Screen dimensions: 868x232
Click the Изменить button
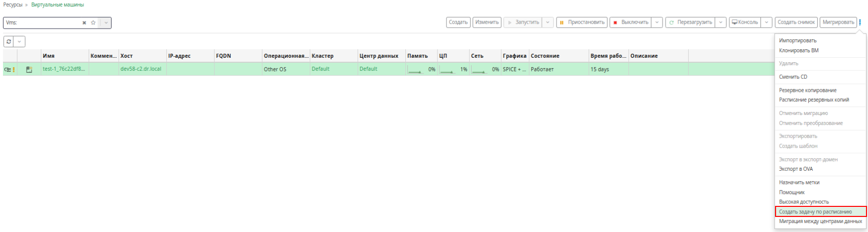coord(487,22)
